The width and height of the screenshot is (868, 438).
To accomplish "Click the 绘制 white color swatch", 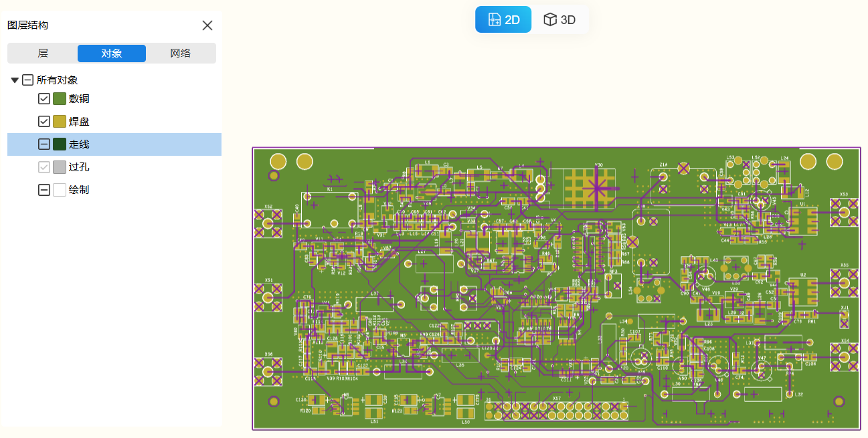I will 60,190.
